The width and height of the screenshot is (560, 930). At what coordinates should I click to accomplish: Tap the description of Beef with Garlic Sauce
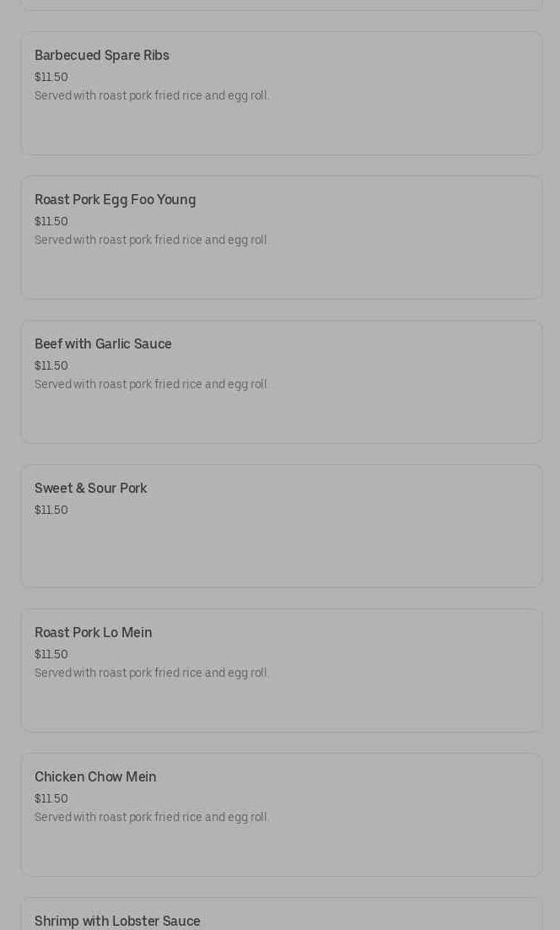152,385
